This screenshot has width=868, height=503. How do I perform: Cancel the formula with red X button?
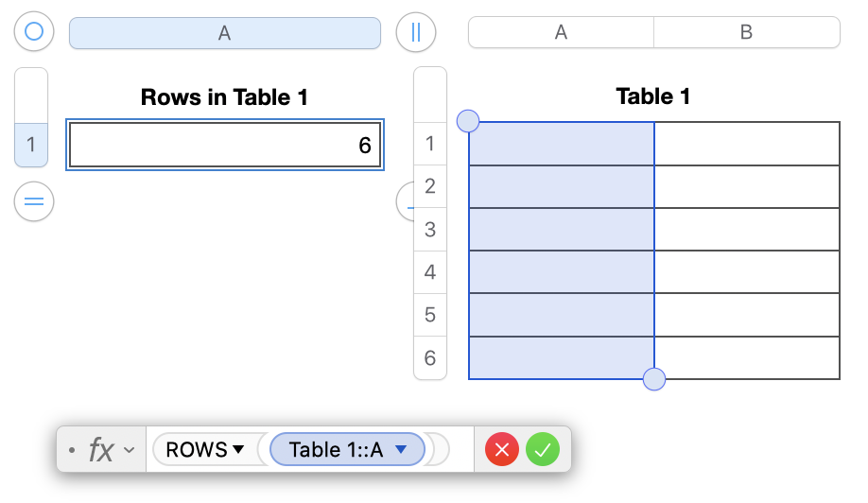coord(502,449)
